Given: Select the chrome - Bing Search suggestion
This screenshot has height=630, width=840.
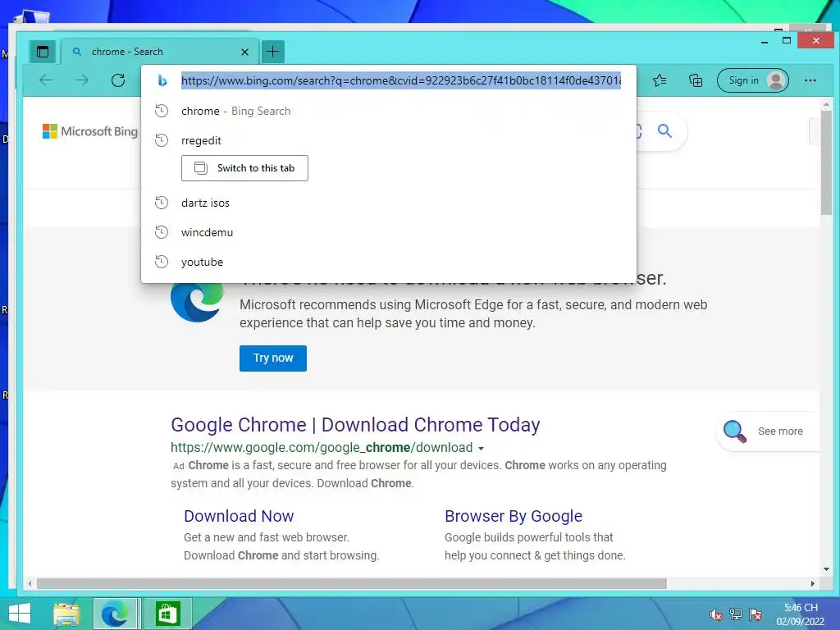Looking at the screenshot, I should 388,111.
